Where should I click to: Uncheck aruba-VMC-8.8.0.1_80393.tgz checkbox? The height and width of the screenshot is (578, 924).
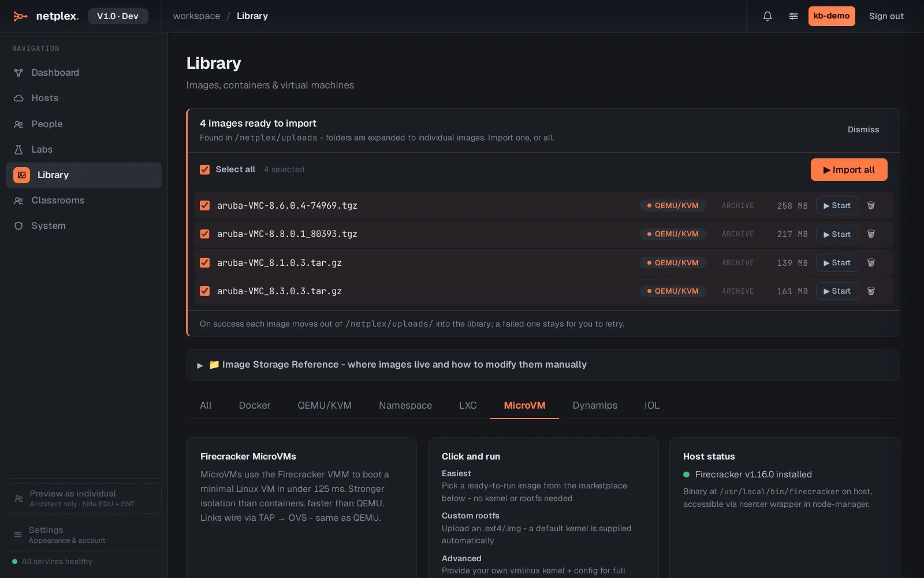[204, 234]
